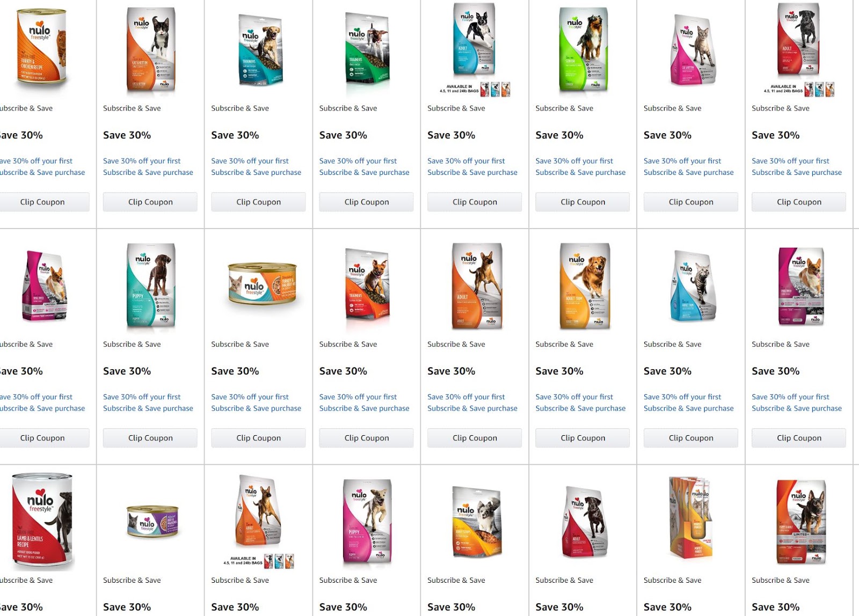
Task: Open Save 30% link under orange German shepherd bag
Action: pyautogui.click(x=472, y=402)
